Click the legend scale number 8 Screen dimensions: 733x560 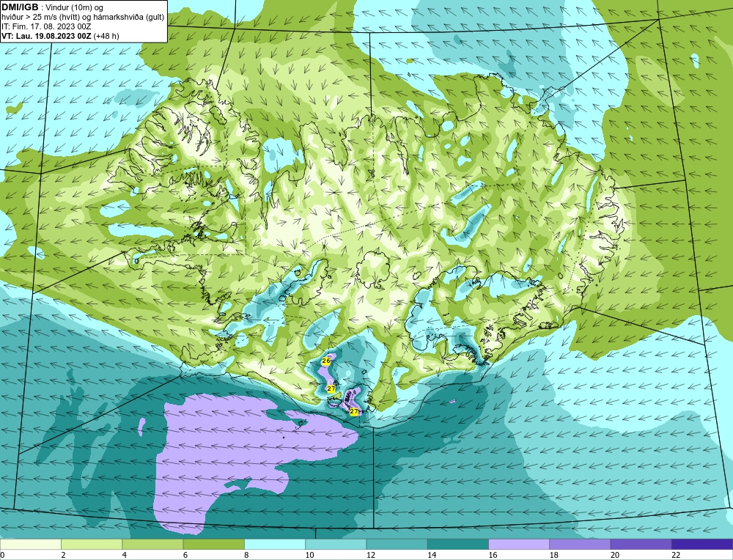tap(246, 555)
